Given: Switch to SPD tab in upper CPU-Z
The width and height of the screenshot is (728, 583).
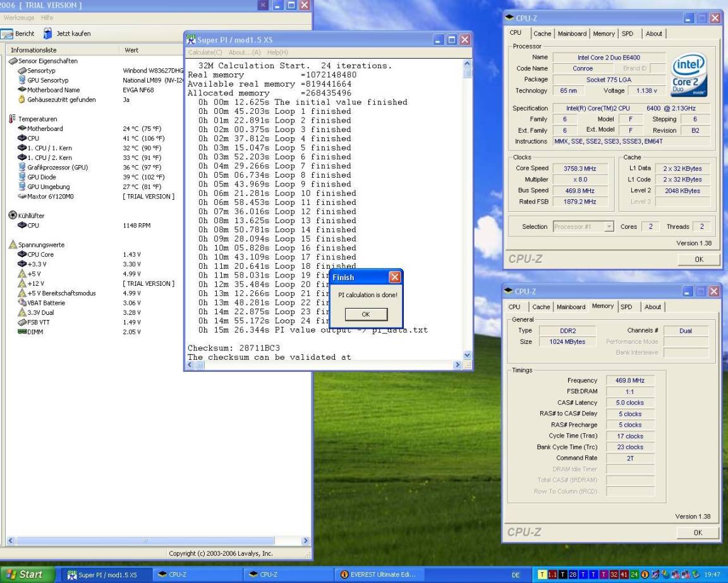Looking at the screenshot, I should click(x=628, y=34).
